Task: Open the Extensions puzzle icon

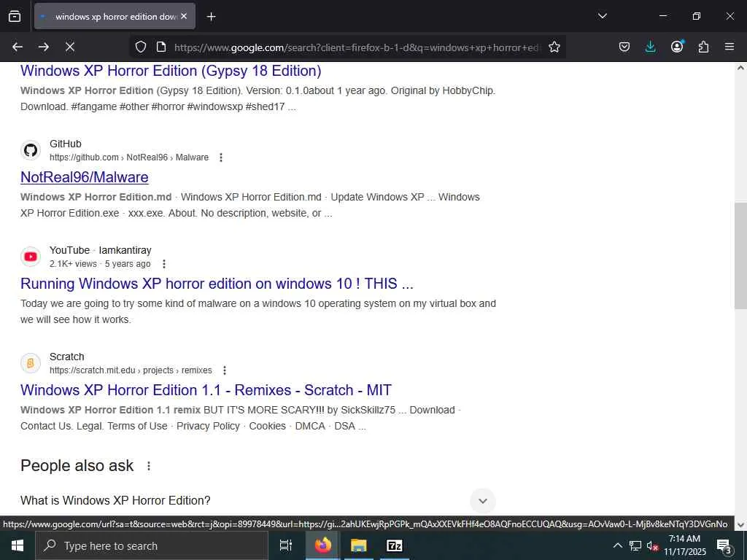Action: (703, 47)
